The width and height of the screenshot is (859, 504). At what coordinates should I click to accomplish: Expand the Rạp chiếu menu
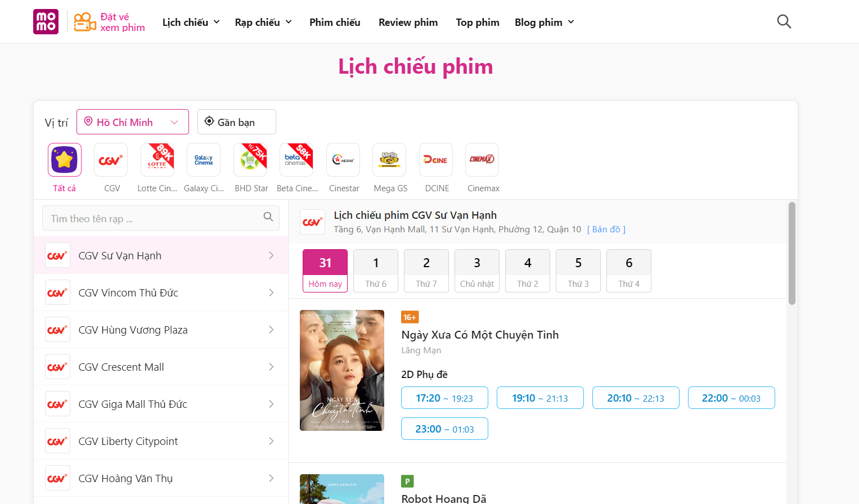point(263,22)
